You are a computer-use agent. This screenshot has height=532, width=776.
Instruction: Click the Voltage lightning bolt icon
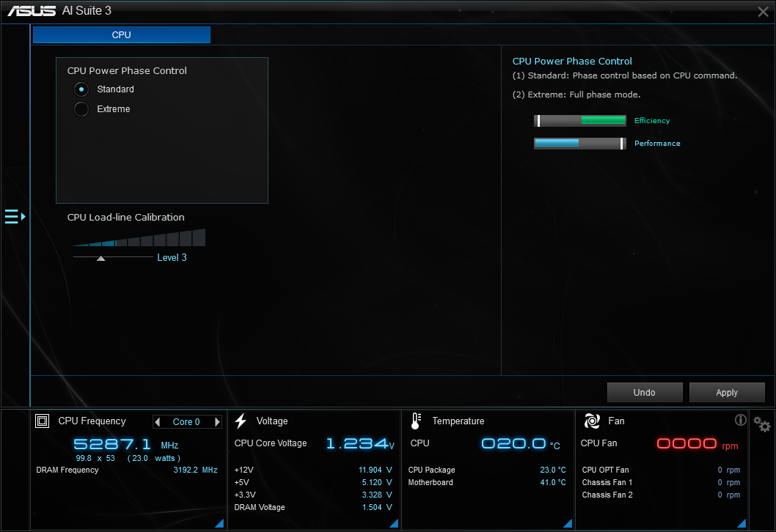(241, 421)
